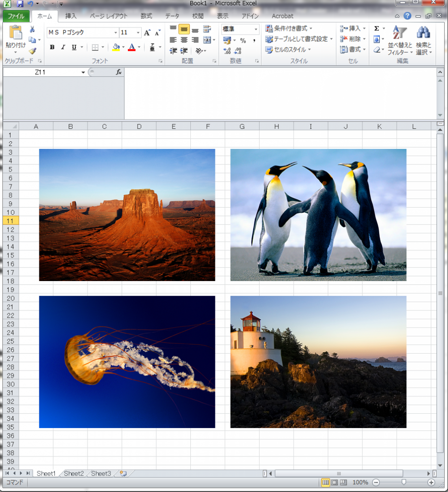Click the phonetic guide (furigana) icon
The image size is (448, 492).
tap(152, 48)
